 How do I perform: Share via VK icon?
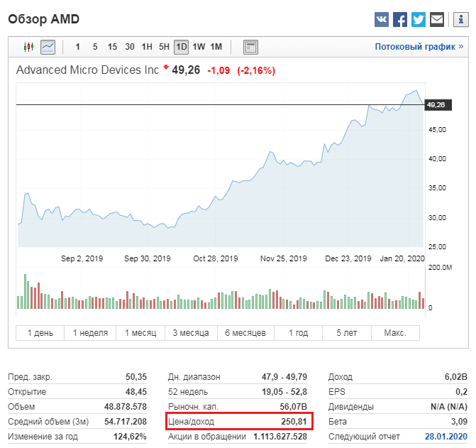click(382, 20)
